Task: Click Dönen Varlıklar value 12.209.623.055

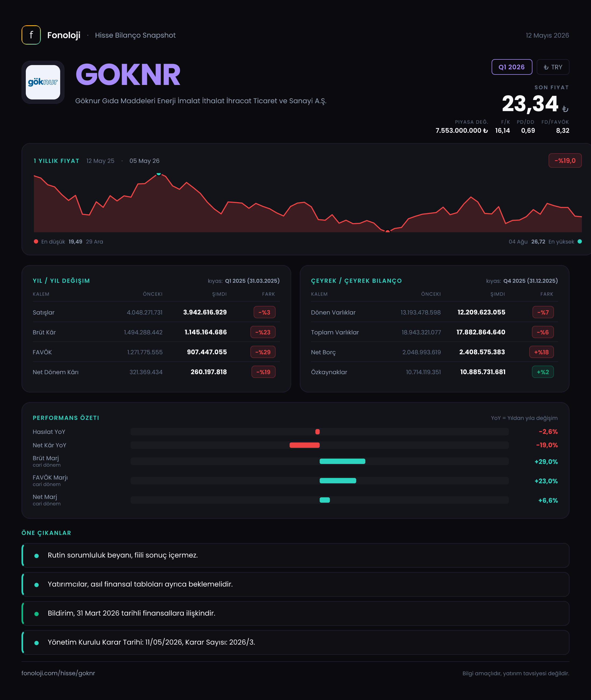Action: pyautogui.click(x=481, y=312)
